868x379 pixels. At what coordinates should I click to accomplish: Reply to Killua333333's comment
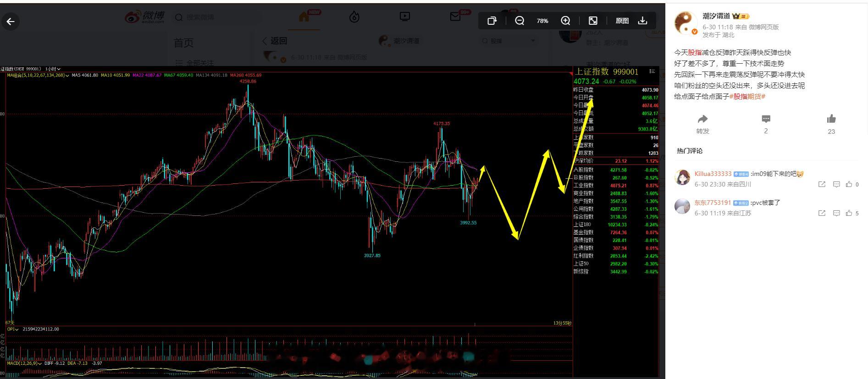coord(836,184)
